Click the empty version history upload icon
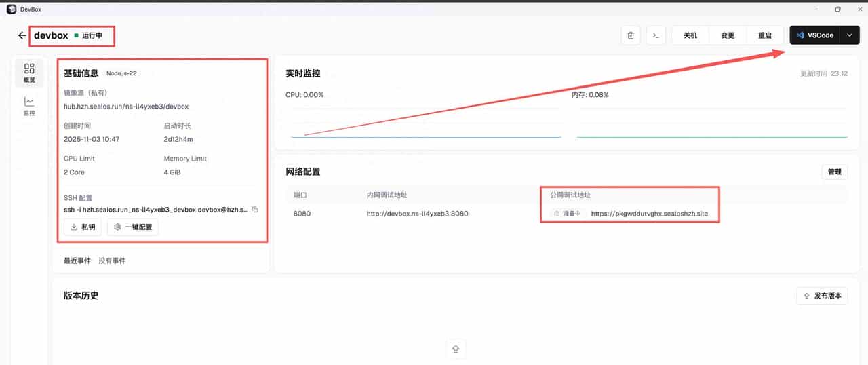868x365 pixels. click(x=456, y=349)
